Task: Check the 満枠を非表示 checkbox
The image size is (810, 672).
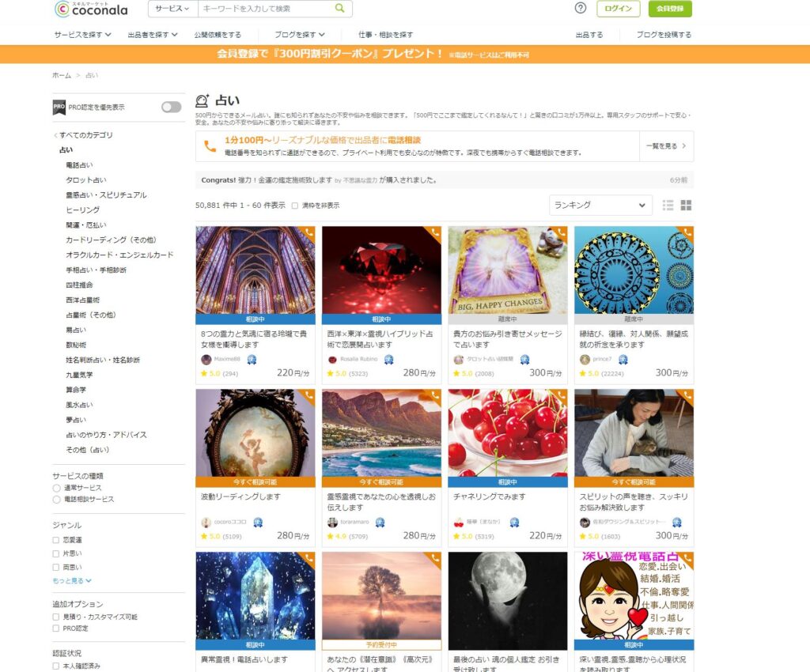Action: [295, 206]
